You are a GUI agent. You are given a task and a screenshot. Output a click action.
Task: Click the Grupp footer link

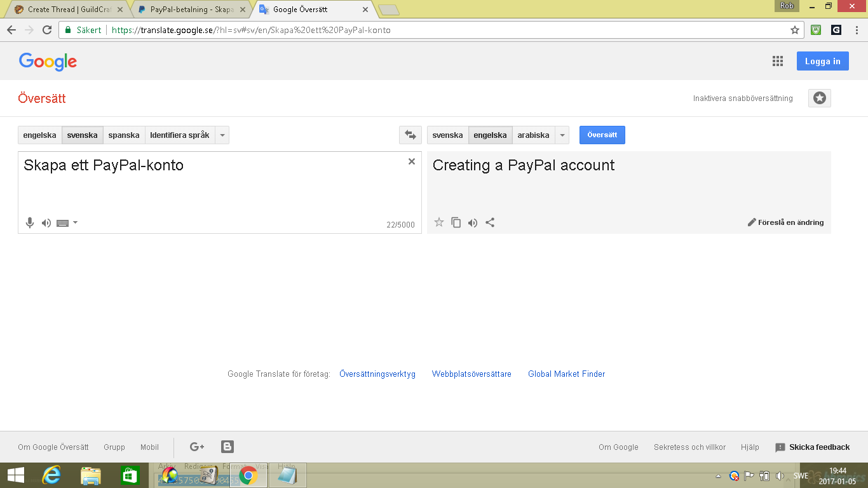tap(114, 447)
